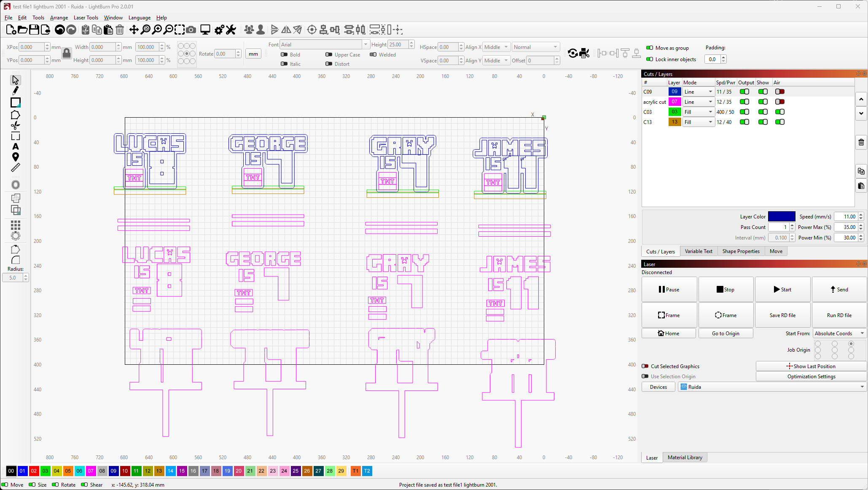This screenshot has height=490, width=868.
Task: Open Preview window monitor icon
Action: (205, 30)
